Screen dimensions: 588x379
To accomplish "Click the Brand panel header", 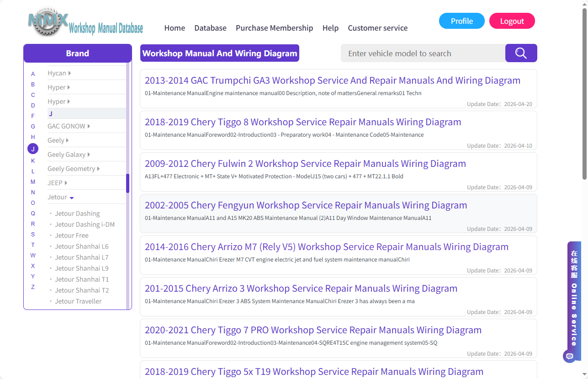I will (78, 53).
